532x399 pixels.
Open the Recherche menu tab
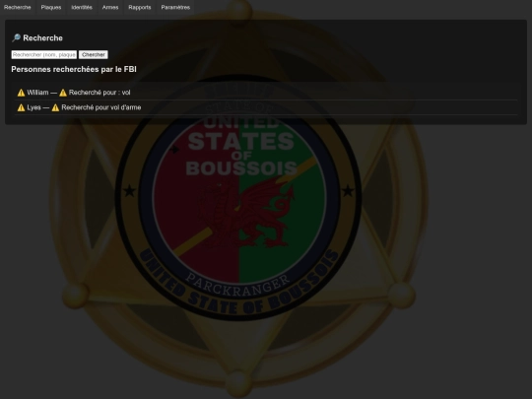click(x=18, y=8)
